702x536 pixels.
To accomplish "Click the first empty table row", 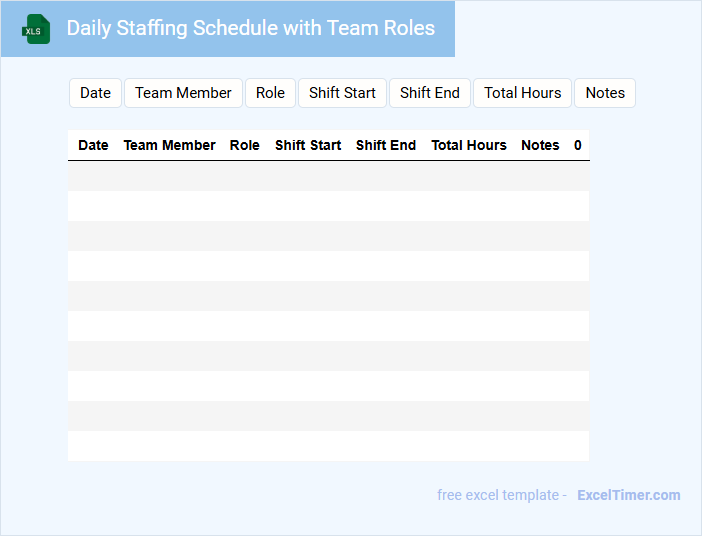I will point(328,176).
